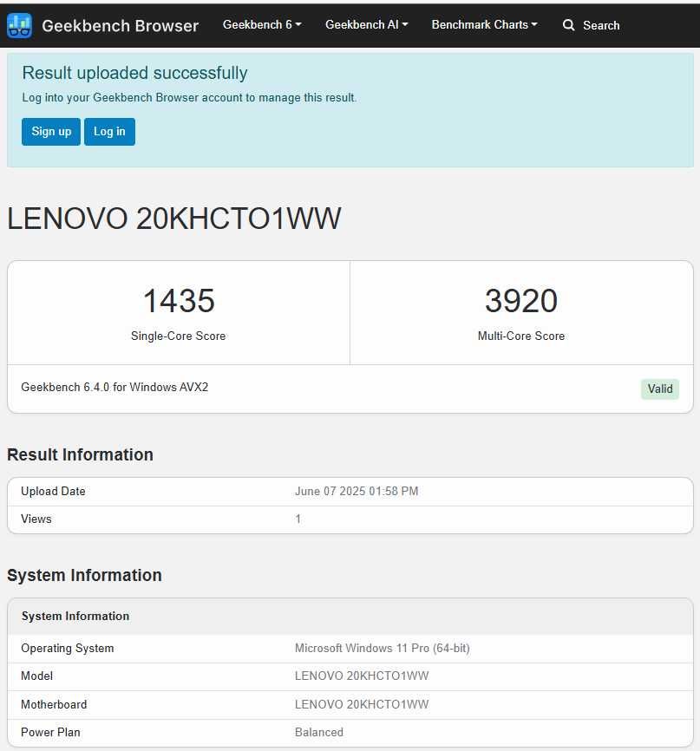The image size is (700, 751).
Task: Click the Log in button
Action: coord(109,132)
